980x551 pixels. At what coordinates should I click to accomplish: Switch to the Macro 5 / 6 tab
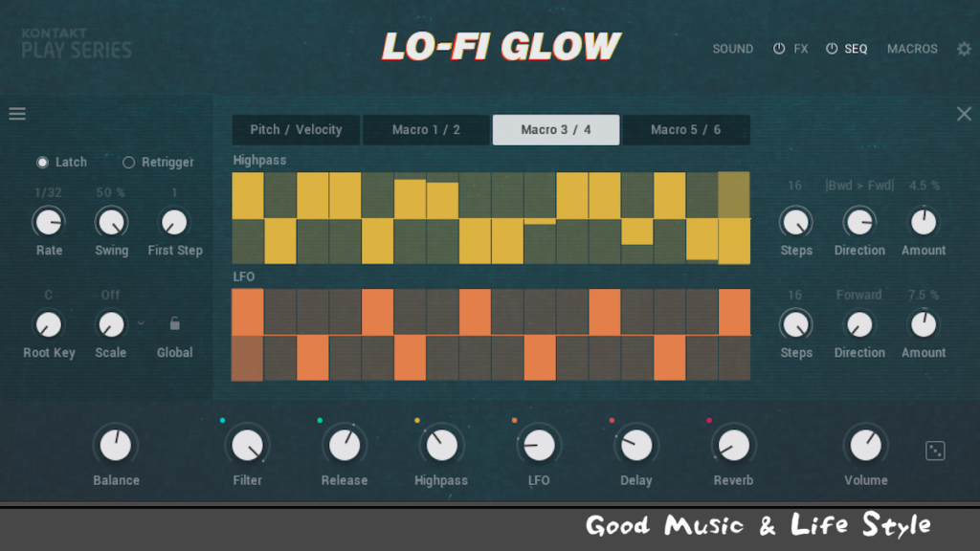[x=685, y=130]
